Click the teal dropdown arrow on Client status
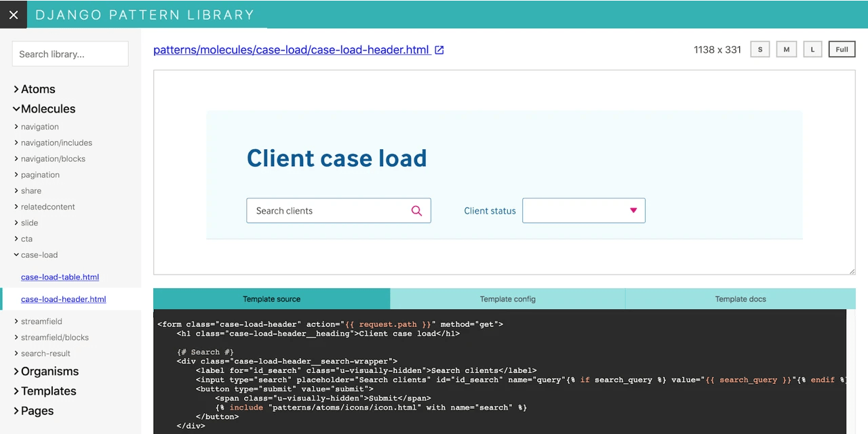Screen dimensions: 868x434 click(633, 211)
